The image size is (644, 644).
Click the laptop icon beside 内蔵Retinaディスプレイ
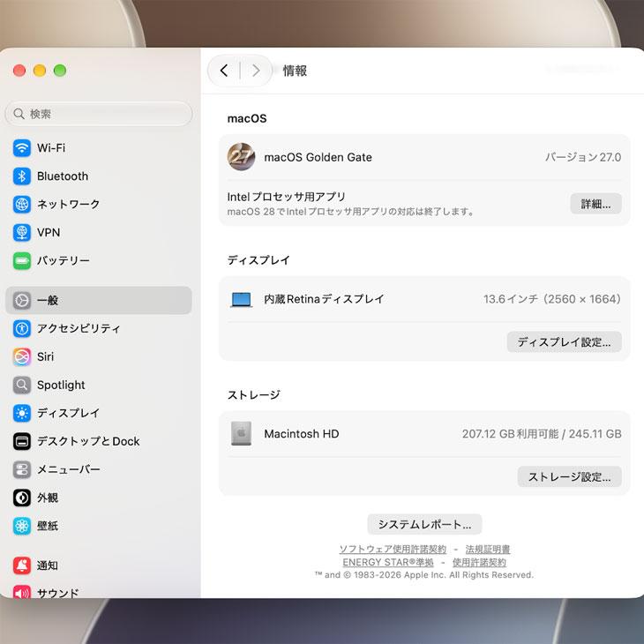pos(241,299)
